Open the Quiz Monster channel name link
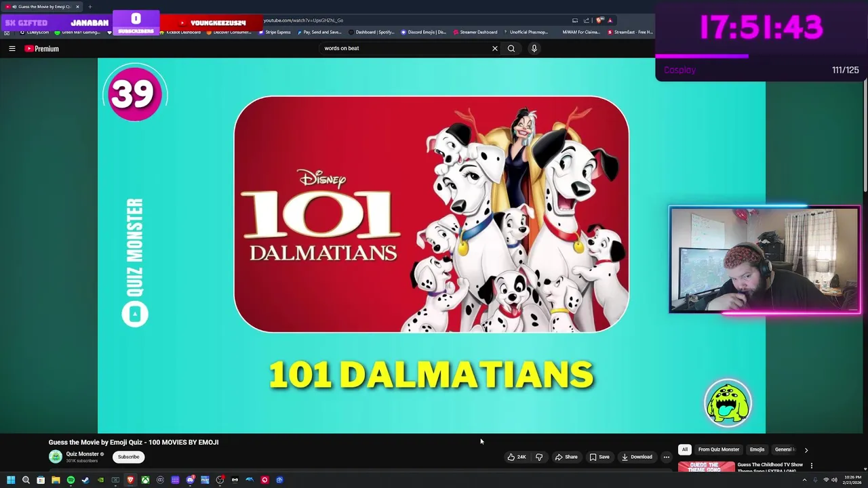868x488 pixels. point(83,454)
